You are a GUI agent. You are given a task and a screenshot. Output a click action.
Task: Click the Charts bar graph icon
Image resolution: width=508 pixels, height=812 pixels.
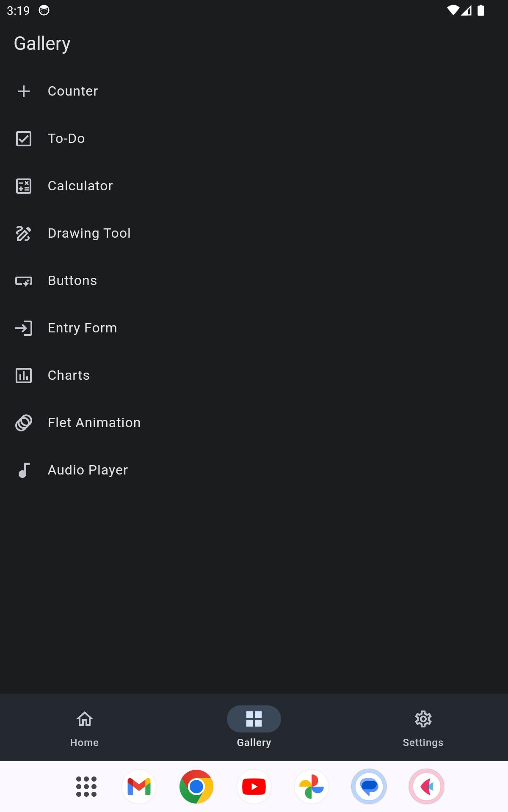pyautogui.click(x=24, y=376)
